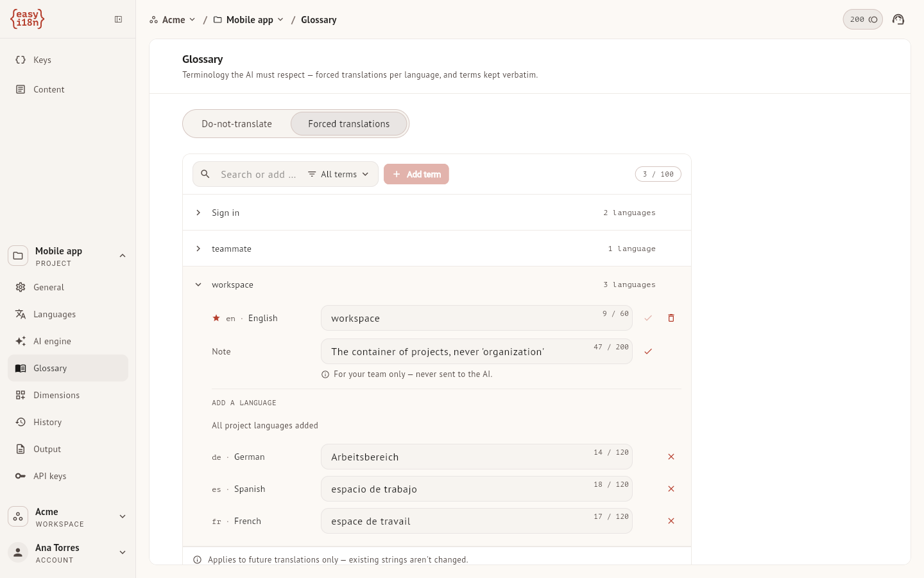Open the Mobile app breadcrumb dropdown

click(249, 20)
